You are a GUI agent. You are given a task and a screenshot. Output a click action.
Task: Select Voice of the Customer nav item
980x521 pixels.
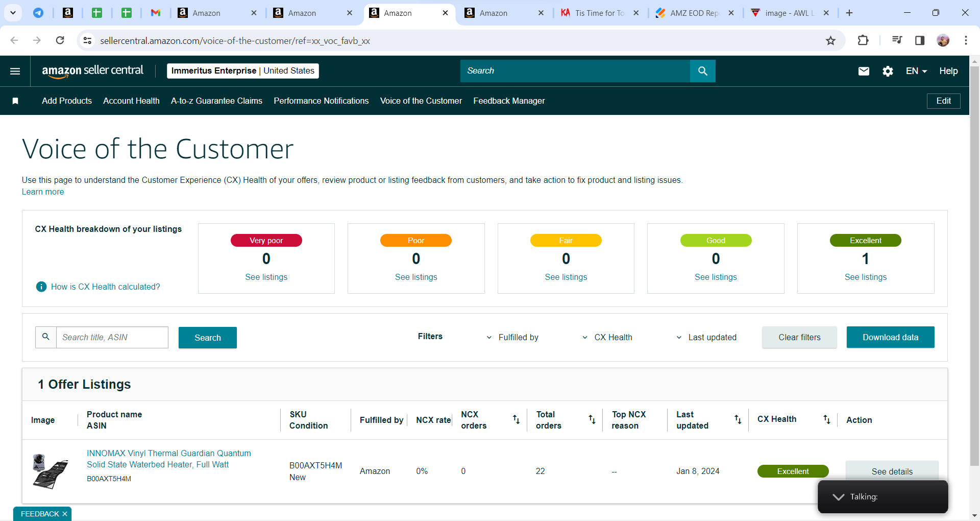[421, 101]
